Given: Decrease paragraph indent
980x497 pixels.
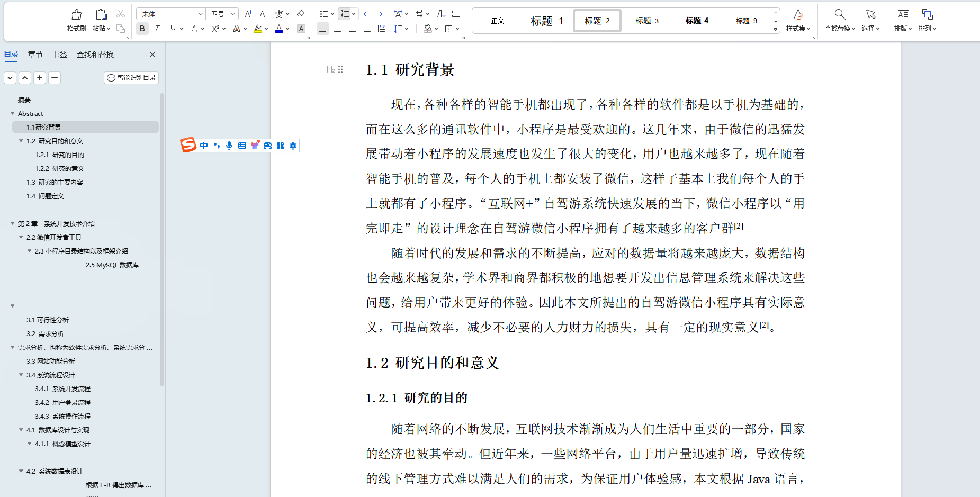Looking at the screenshot, I should (367, 14).
